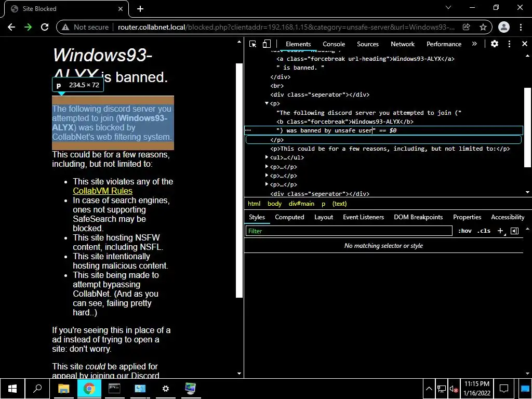This screenshot has width=532, height=399.
Task: Open the Sources panel
Action: 367,44
